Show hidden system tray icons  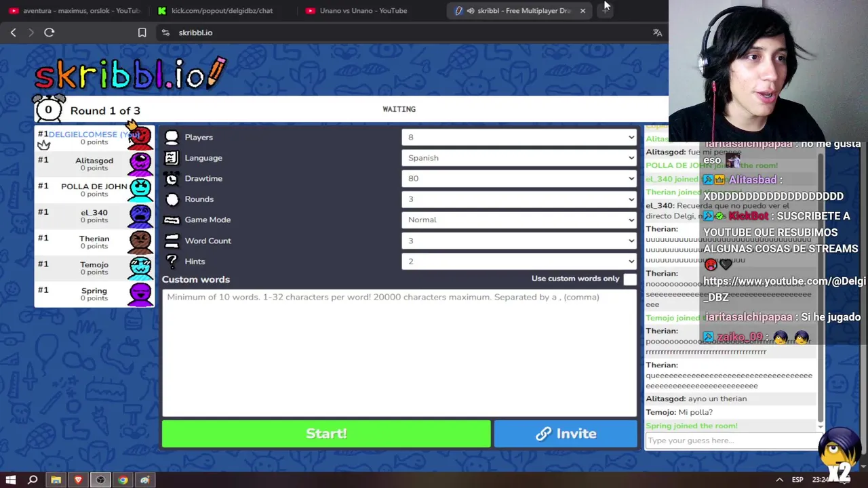click(779, 480)
